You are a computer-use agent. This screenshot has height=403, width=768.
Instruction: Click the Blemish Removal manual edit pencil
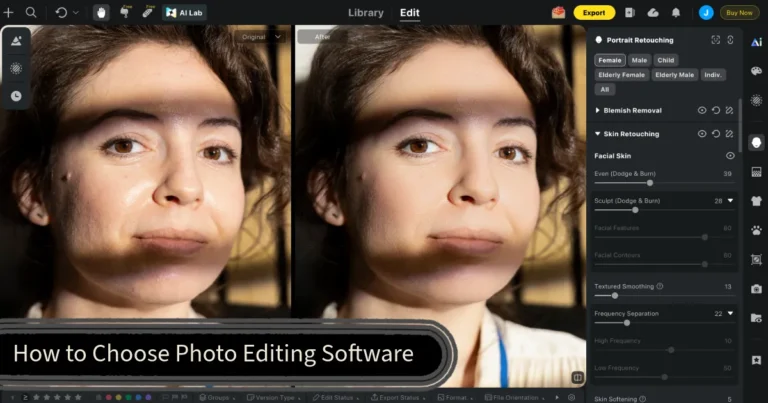point(729,111)
